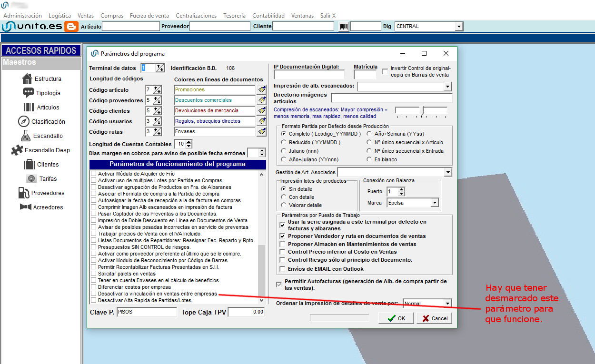
Task: Open Proveedores fuel pump icon
Action: point(23,193)
